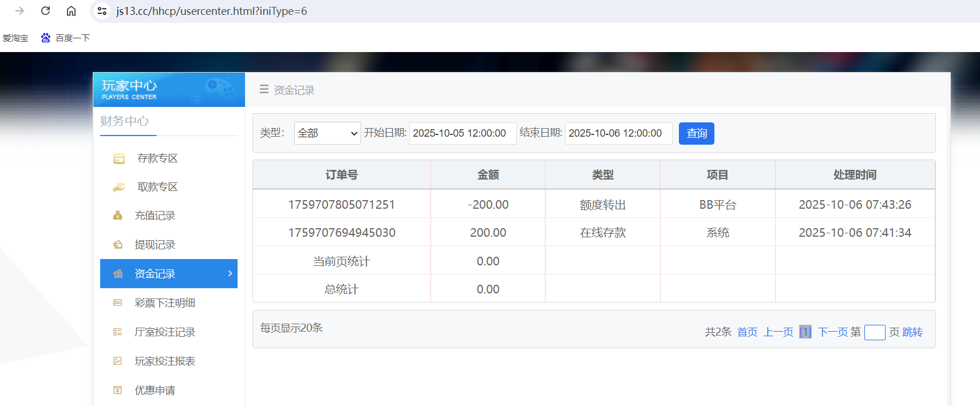Open the 结束日期 date picker field
The height and width of the screenshot is (406, 980).
tap(618, 133)
